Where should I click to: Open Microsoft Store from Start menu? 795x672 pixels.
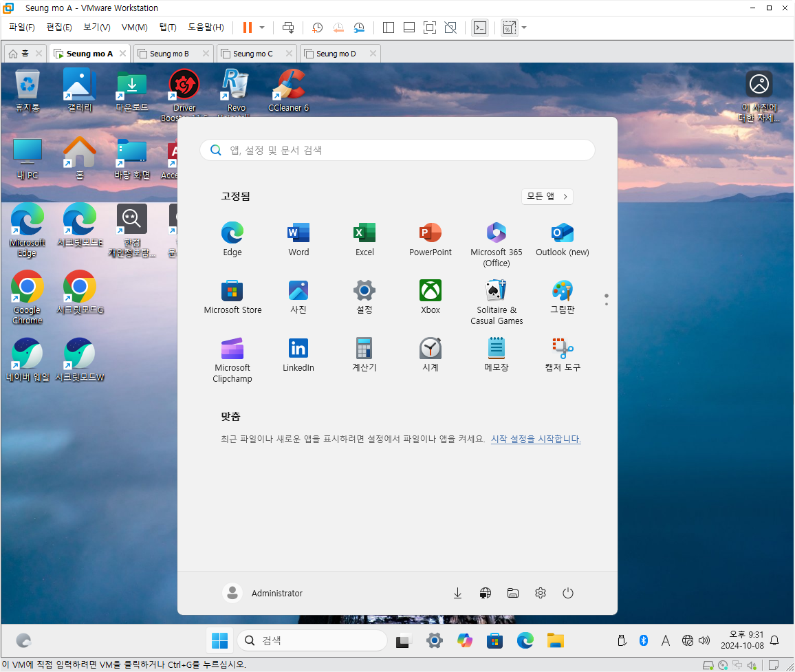pos(232,296)
